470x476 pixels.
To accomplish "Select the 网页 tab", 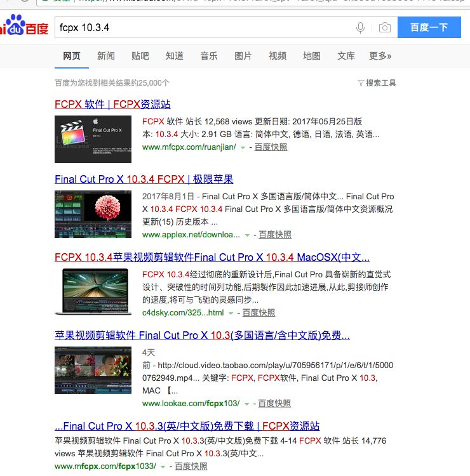I will [x=71, y=56].
